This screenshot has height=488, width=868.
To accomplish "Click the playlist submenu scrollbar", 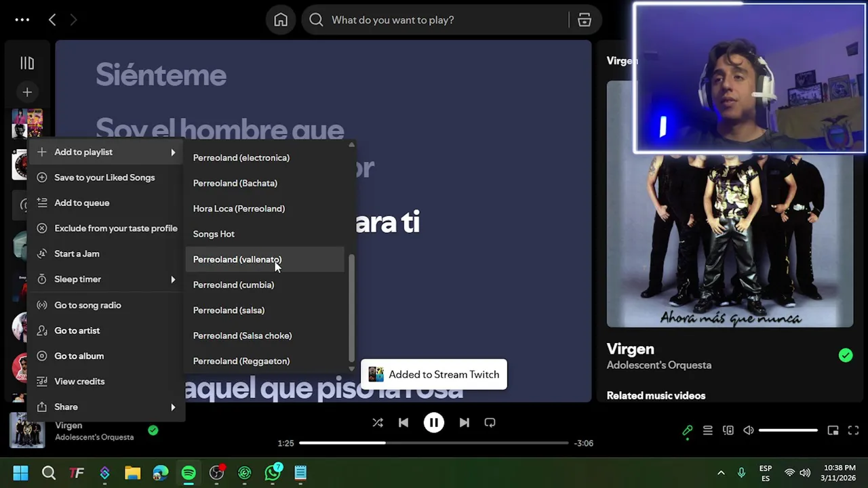I will click(x=351, y=308).
